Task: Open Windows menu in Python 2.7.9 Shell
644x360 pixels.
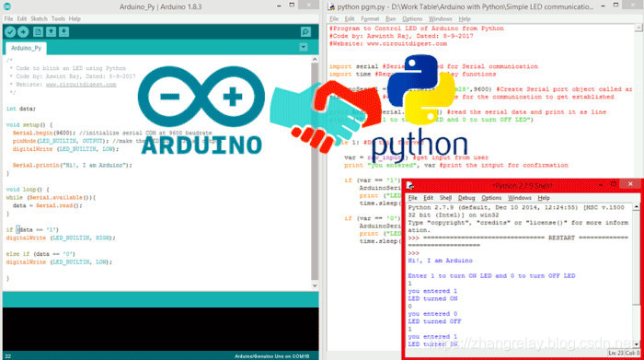Action: (x=520, y=198)
